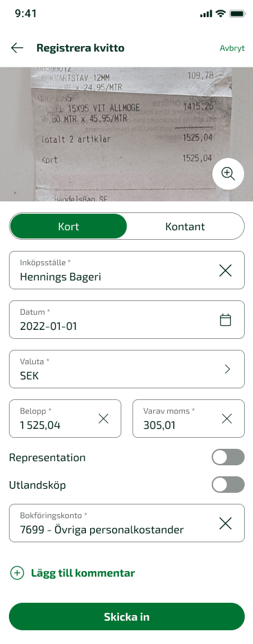
Task: Select the Kort payment option
Action: coord(69,226)
